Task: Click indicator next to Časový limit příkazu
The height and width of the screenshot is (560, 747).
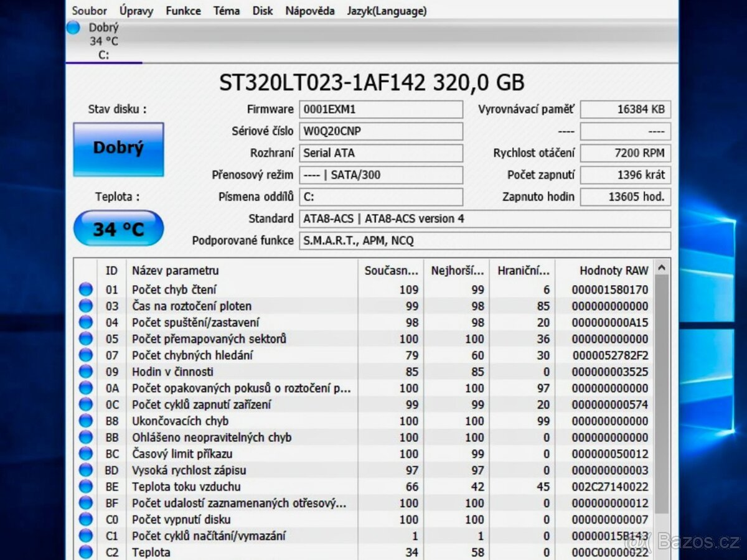Action: (x=85, y=454)
